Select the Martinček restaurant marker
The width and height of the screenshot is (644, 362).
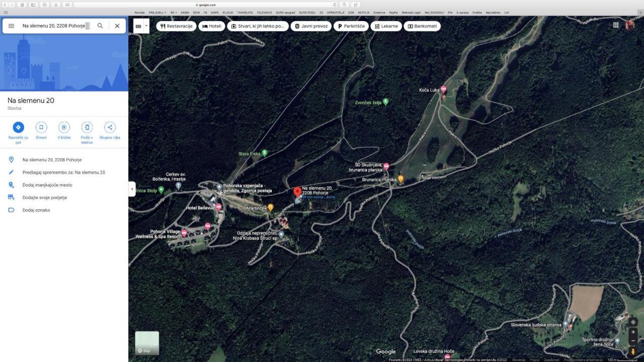coord(271,207)
